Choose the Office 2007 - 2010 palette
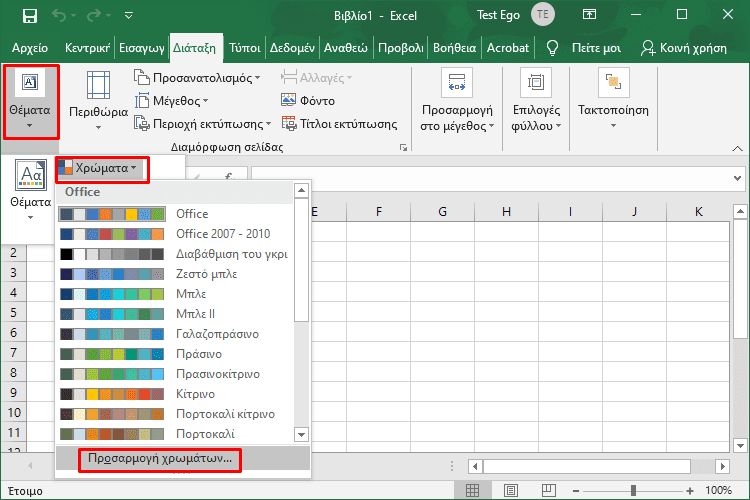The image size is (750, 500). (x=177, y=233)
